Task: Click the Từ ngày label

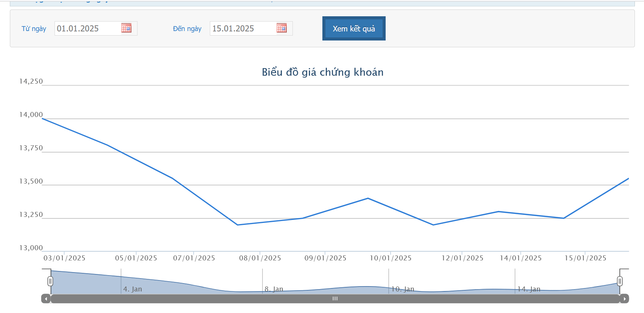Action: pyautogui.click(x=34, y=29)
